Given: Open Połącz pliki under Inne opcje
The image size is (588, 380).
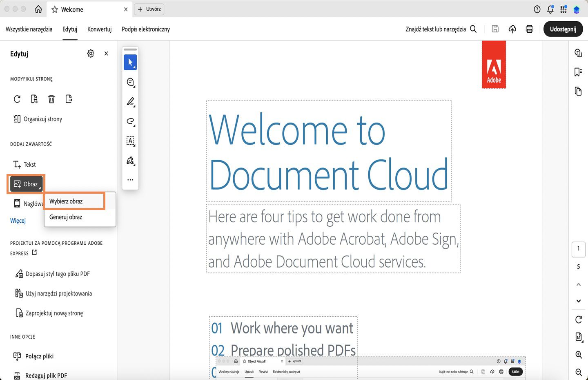Looking at the screenshot, I should click(x=40, y=356).
